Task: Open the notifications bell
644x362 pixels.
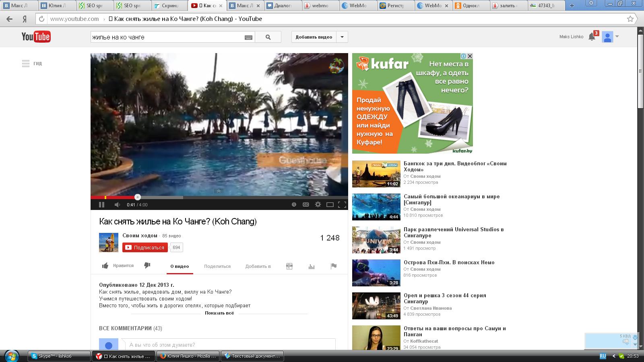Action: pos(592,37)
